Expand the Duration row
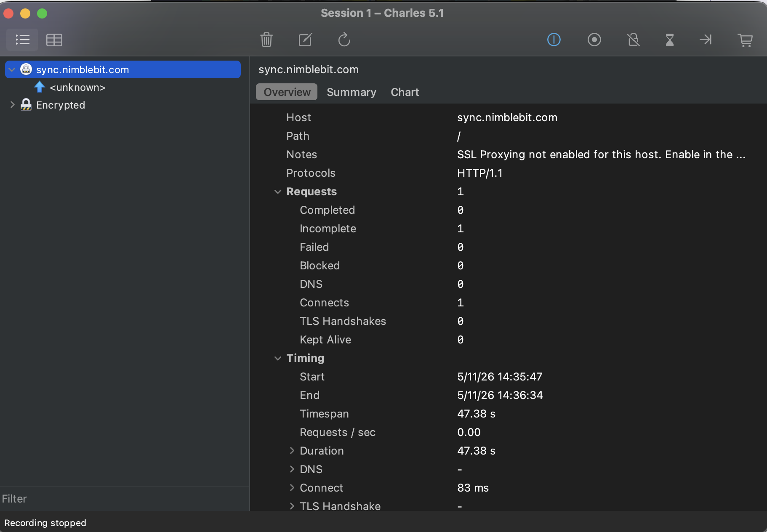767x532 pixels. (x=292, y=450)
